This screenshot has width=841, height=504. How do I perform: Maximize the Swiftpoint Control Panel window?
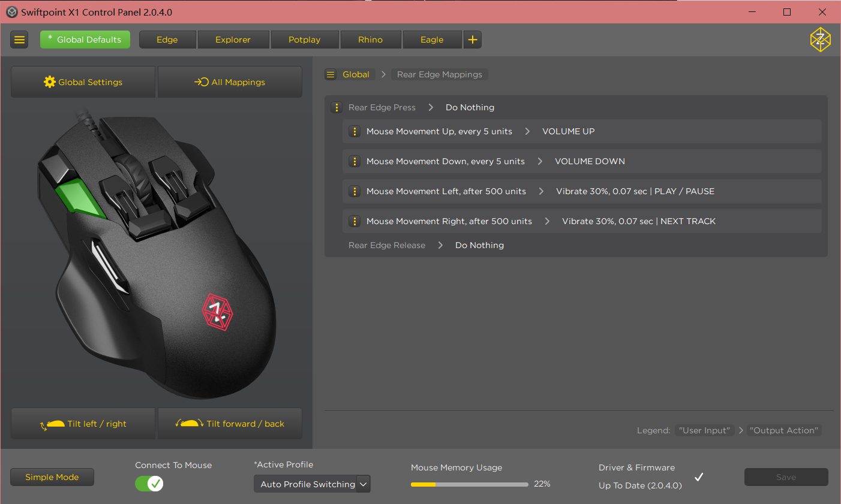pyautogui.click(x=787, y=12)
